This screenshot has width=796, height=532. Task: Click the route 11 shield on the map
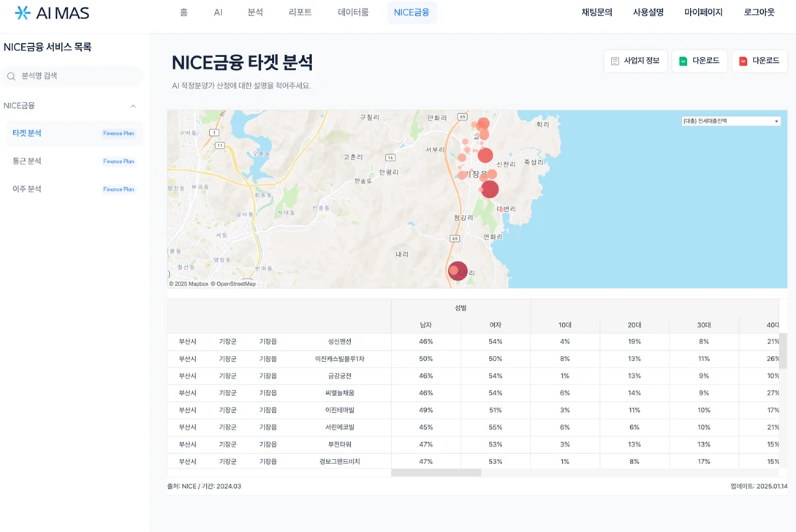point(219,145)
